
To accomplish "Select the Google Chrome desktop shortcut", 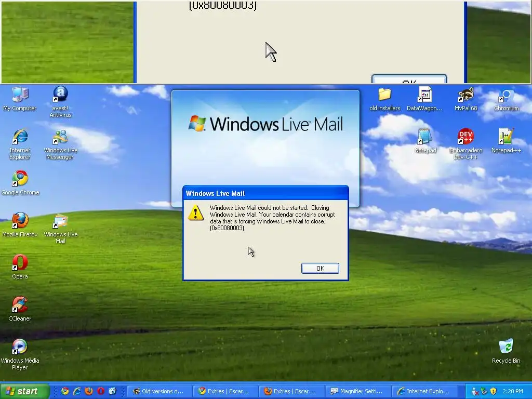I will (20, 183).
